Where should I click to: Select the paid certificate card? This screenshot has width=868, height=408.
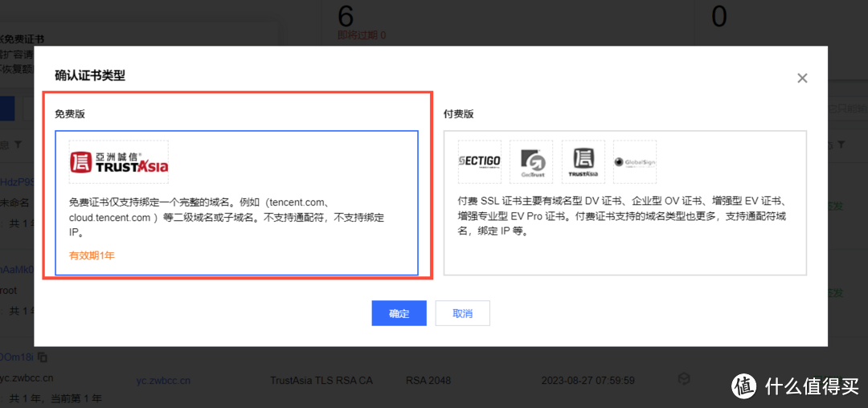(625, 203)
